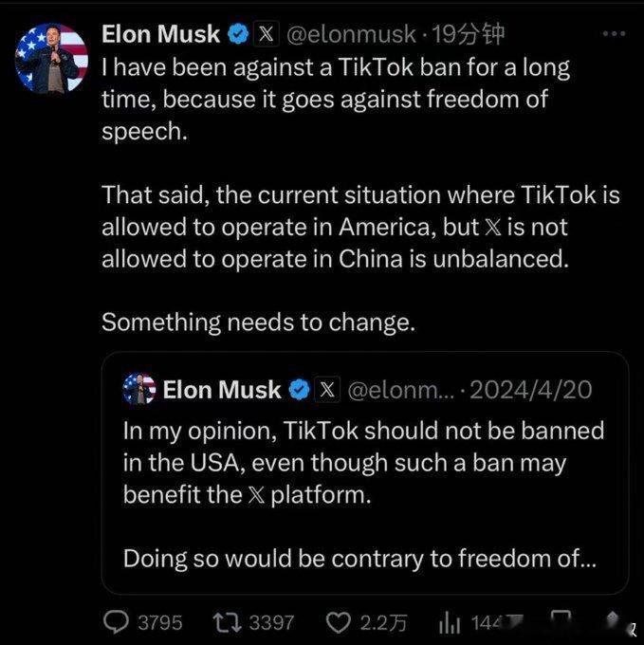644x645 pixels.
Task: Open the @elonmusk handle link
Action: click(350, 35)
